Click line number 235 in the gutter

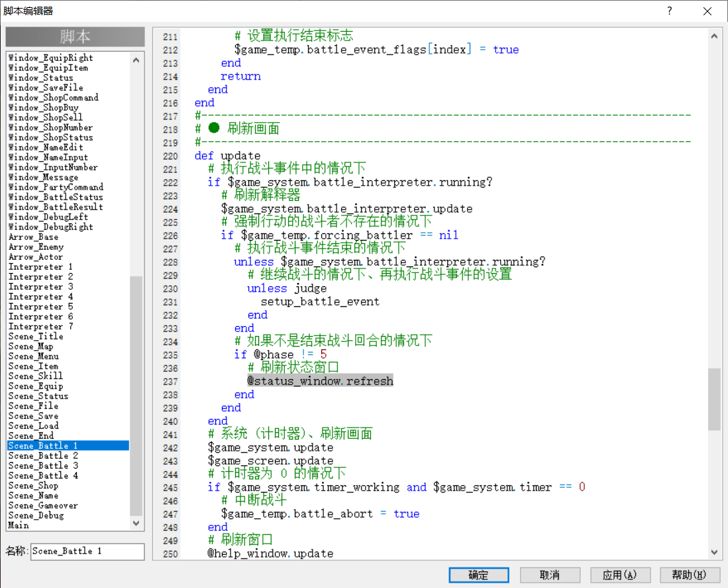click(x=170, y=355)
